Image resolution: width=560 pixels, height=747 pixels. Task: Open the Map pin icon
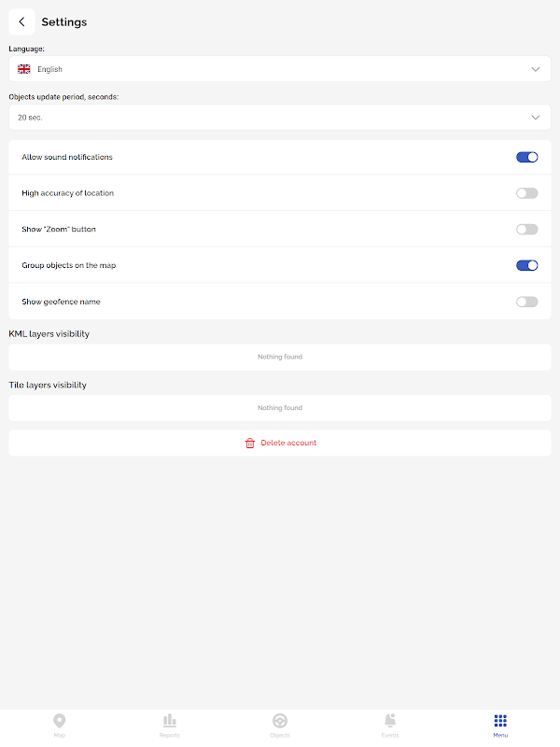coord(60,720)
